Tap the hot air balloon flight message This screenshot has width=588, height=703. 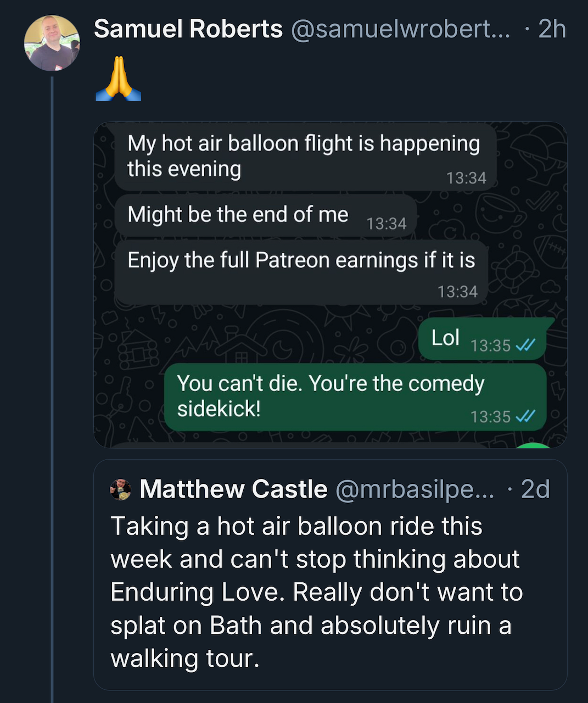click(x=306, y=157)
